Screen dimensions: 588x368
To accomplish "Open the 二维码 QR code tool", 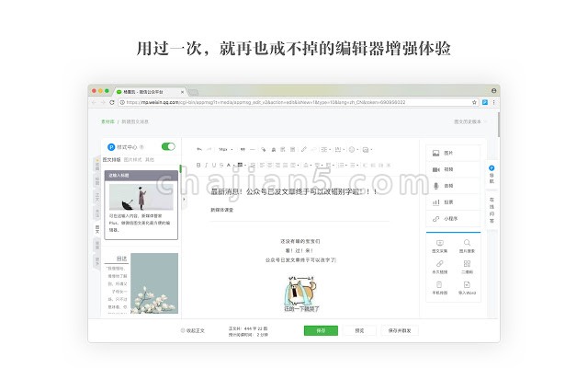I will tap(467, 267).
